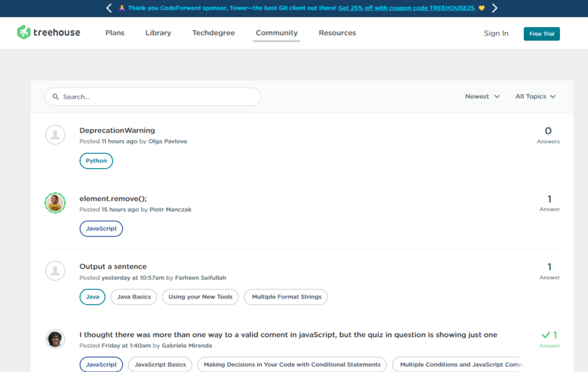
Task: Click the Sign In link
Action: pyautogui.click(x=496, y=33)
